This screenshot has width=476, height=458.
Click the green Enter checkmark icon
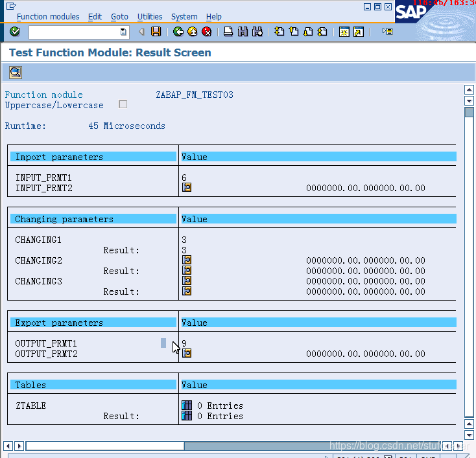14,32
